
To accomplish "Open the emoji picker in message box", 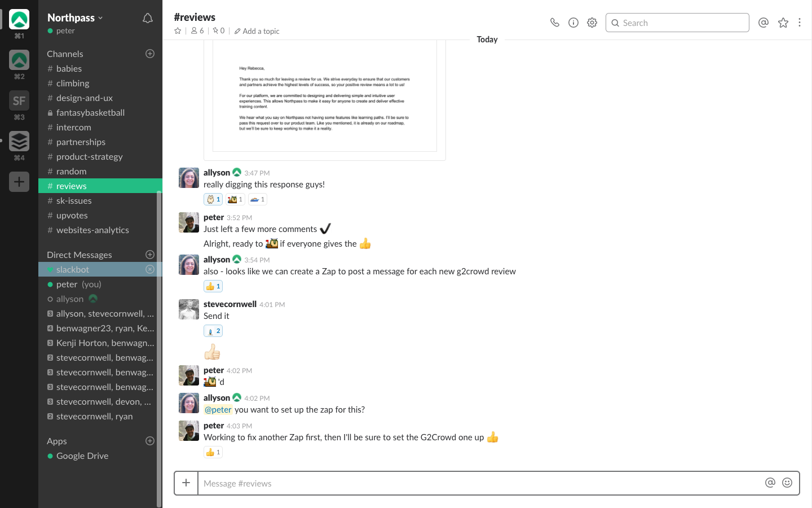I will pos(787,483).
